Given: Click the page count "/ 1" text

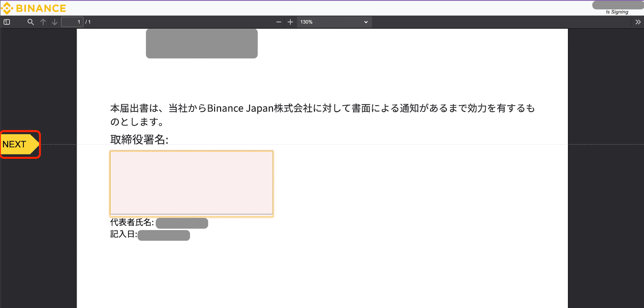Looking at the screenshot, I should click(88, 22).
